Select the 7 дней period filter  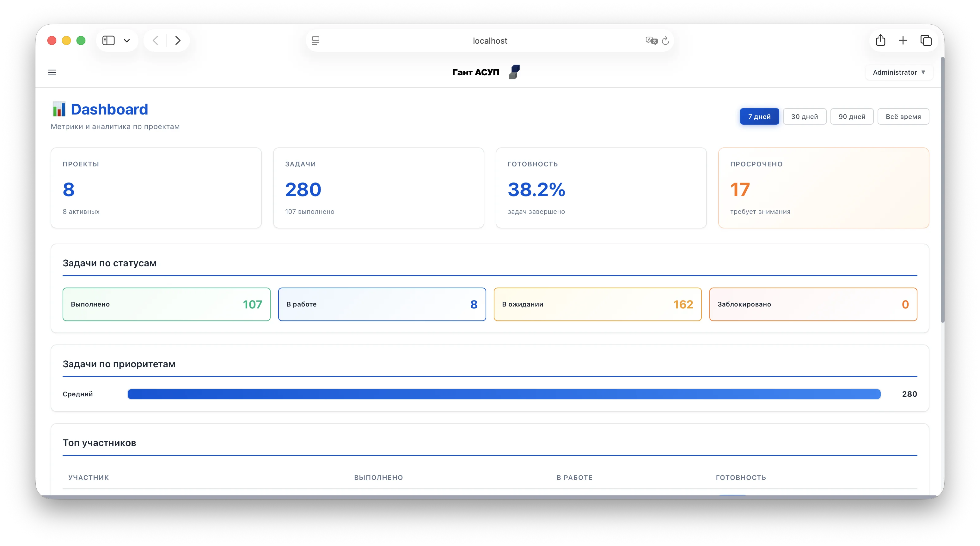pos(759,116)
